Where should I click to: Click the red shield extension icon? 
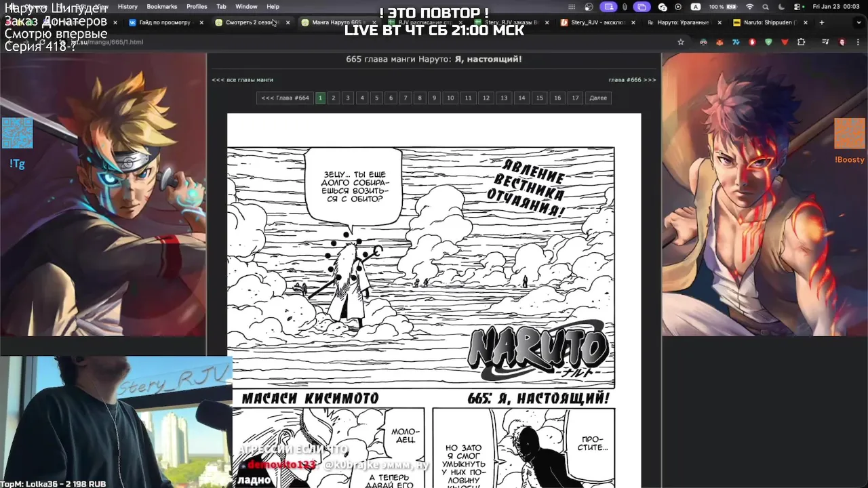coord(752,42)
